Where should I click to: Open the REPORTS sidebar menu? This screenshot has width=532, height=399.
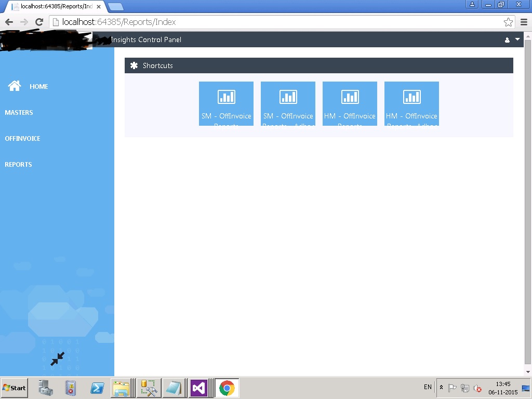pyautogui.click(x=18, y=164)
